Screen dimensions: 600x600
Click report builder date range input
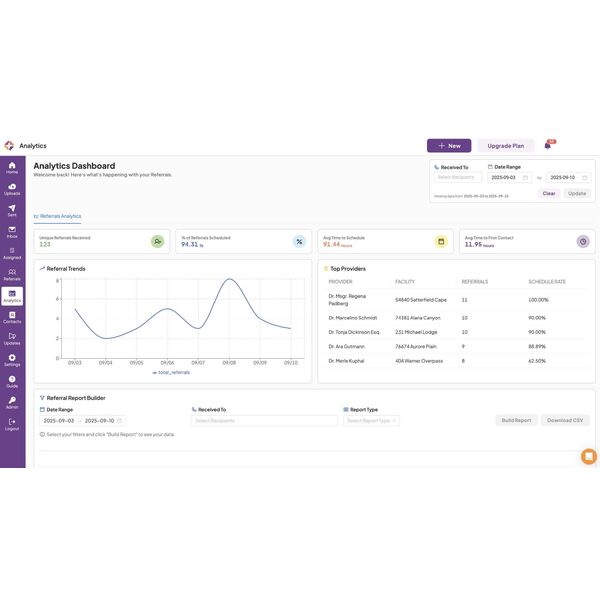pyautogui.click(x=82, y=421)
